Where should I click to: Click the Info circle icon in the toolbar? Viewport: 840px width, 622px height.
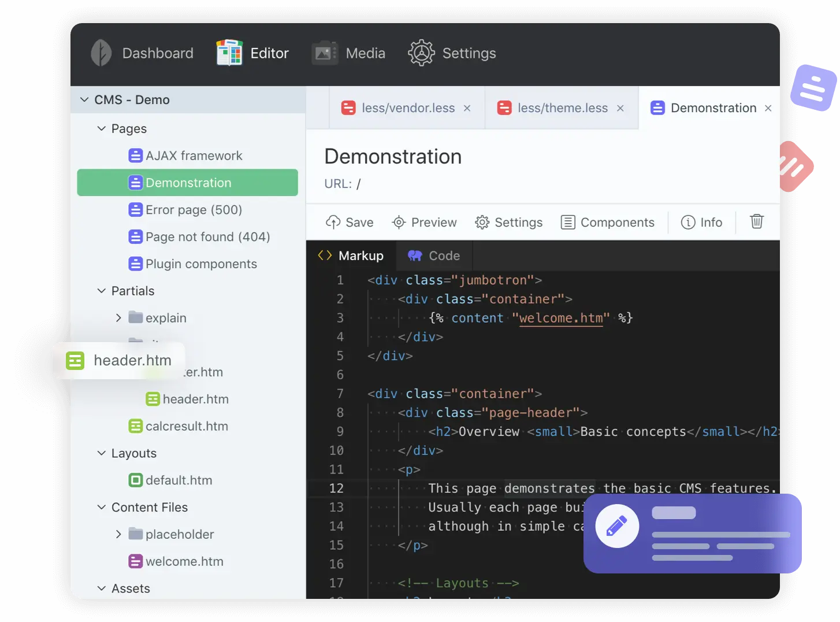pos(689,222)
